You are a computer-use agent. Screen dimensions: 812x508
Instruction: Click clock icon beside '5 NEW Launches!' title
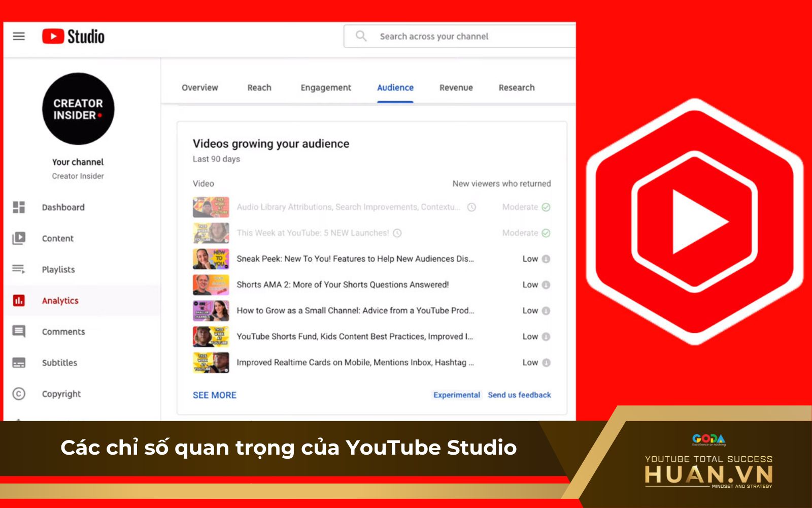(397, 233)
